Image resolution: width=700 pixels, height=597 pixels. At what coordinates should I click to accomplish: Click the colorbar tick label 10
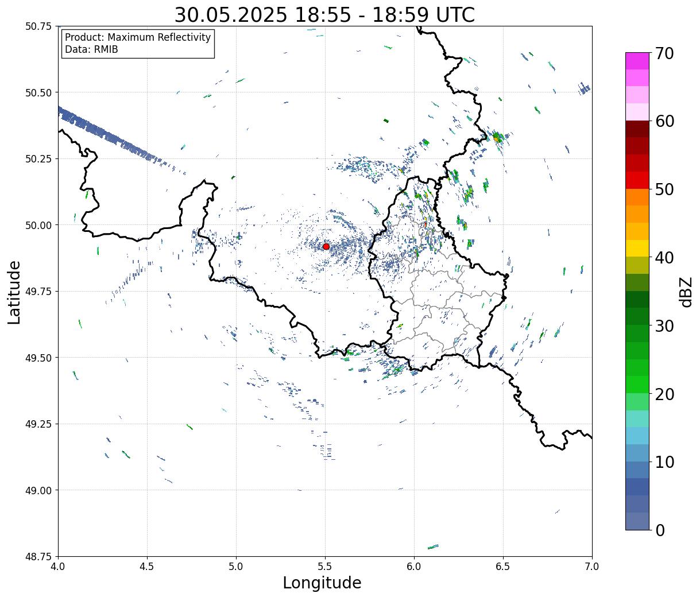click(664, 462)
